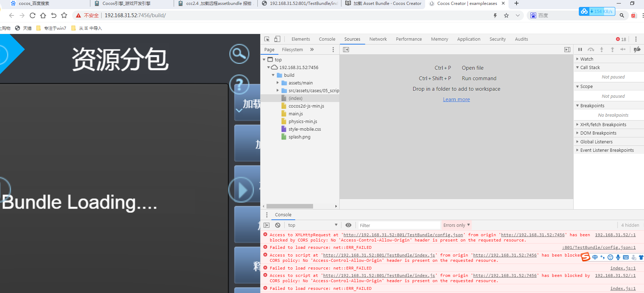Toggle the device toolbar in DevTools
Screen dimensions: 644x293
coord(277,39)
